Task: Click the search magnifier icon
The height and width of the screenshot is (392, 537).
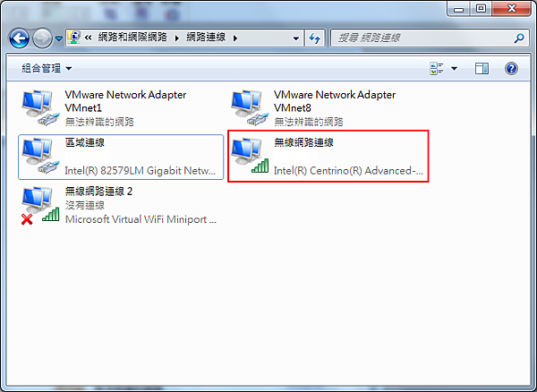Action: pyautogui.click(x=519, y=38)
